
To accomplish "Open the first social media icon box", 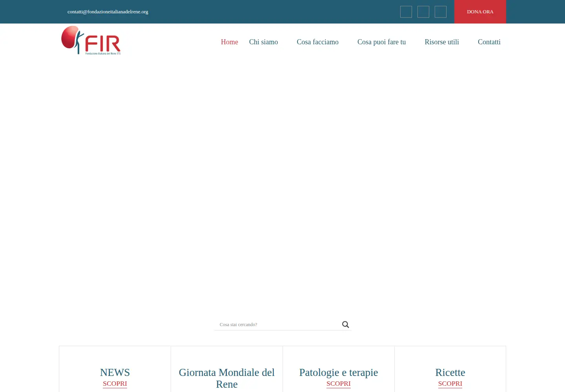I will click(406, 12).
